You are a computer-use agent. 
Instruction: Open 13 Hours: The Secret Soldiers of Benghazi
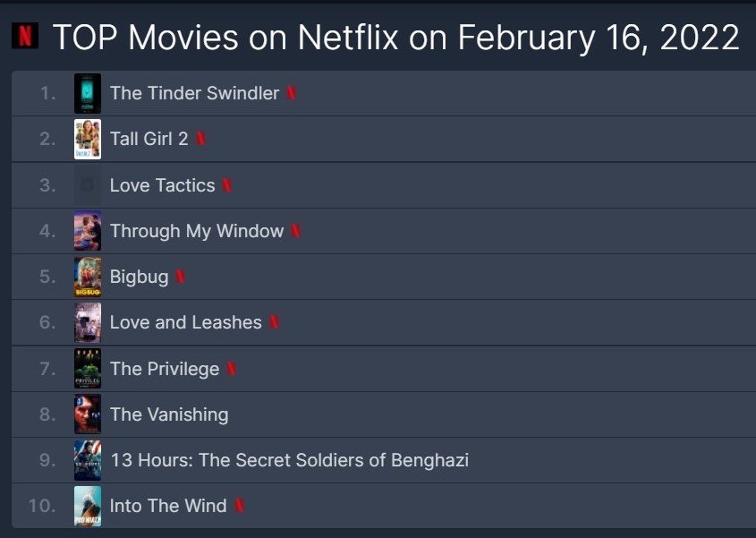(288, 460)
